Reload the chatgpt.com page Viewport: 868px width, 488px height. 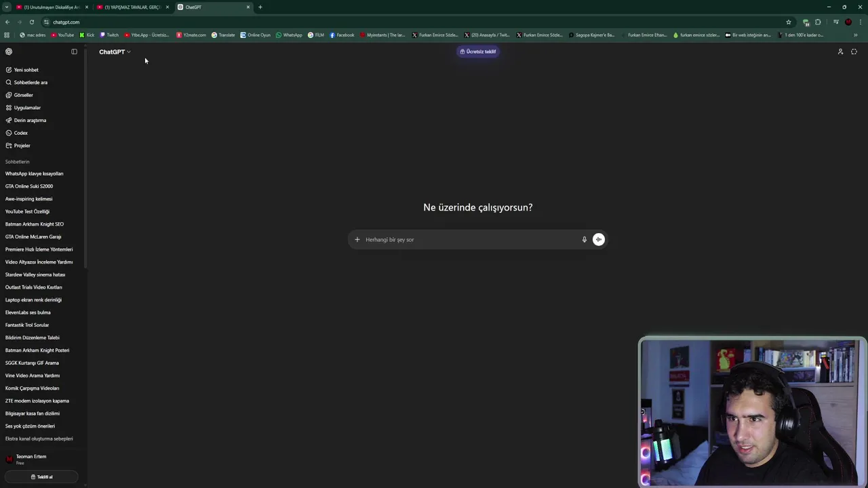pyautogui.click(x=32, y=22)
